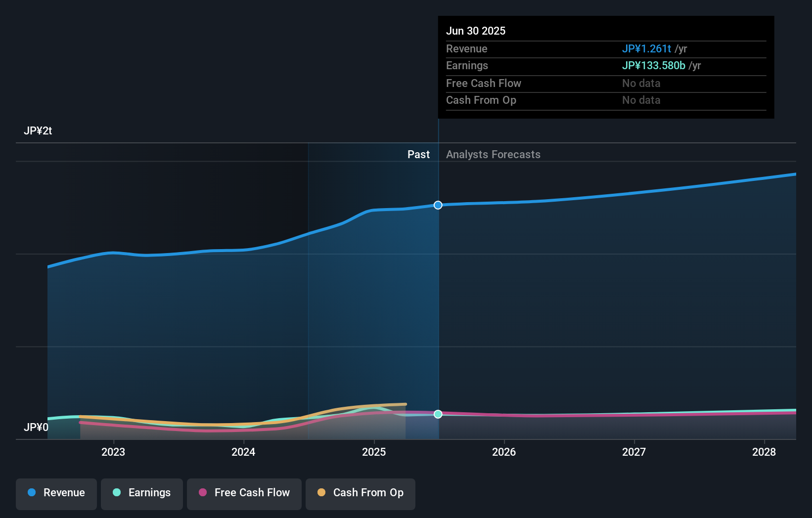
Task: Click the Jun 30 2025 tooltip header
Action: pos(476,31)
